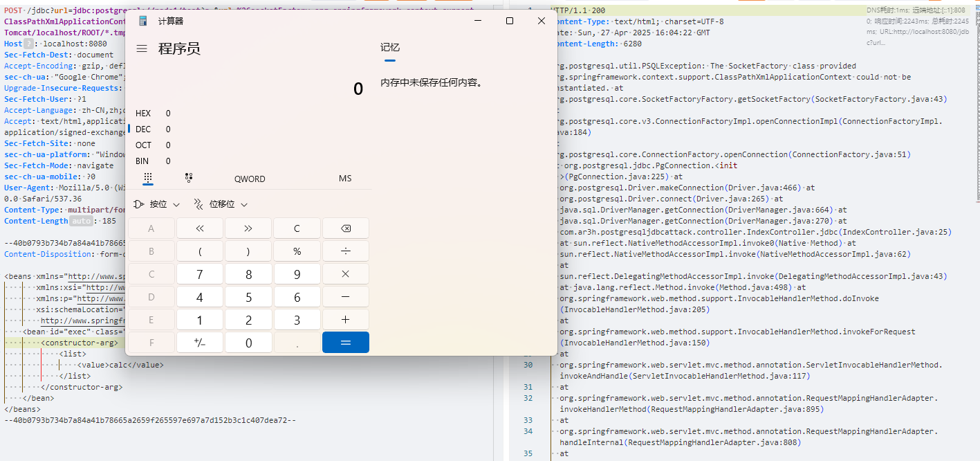Screen dimensions: 980x461
Task: Click the digit 6 key
Action: point(297,297)
